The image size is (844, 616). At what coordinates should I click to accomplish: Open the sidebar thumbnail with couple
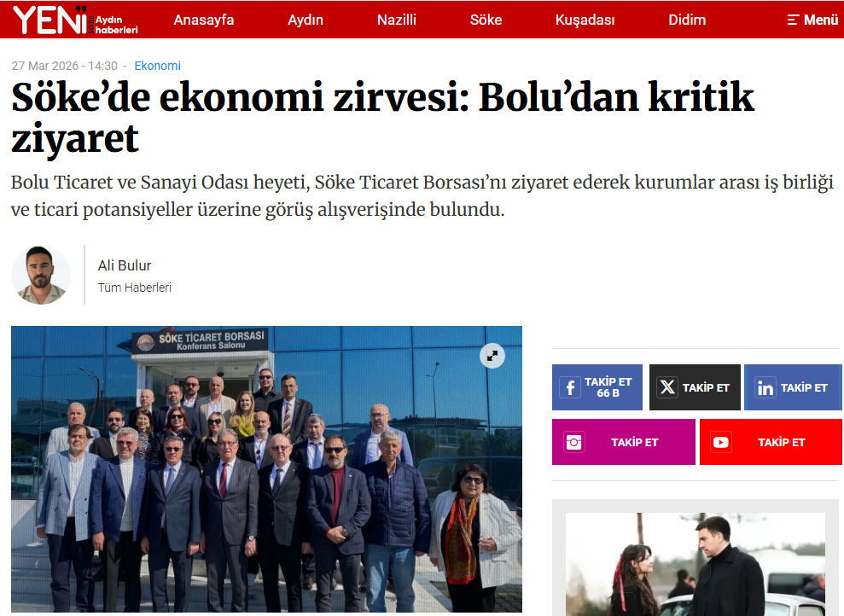696,564
